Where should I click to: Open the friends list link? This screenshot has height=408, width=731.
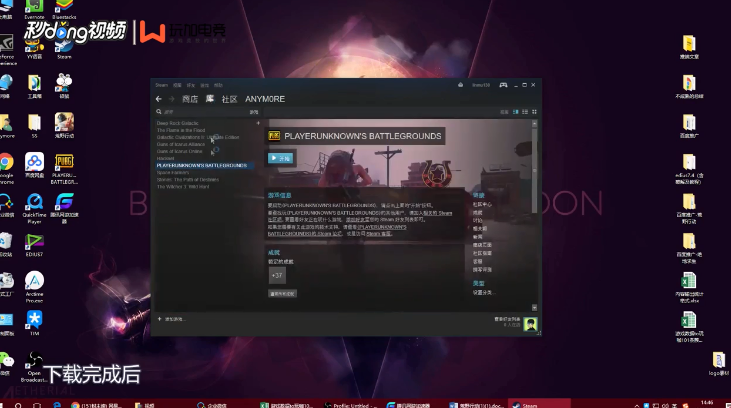coord(507,319)
